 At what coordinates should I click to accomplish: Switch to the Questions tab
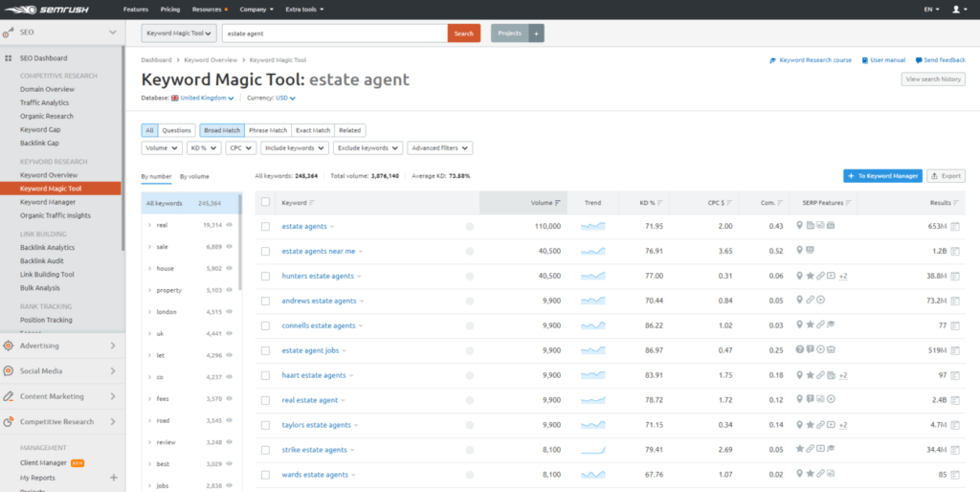(x=177, y=131)
